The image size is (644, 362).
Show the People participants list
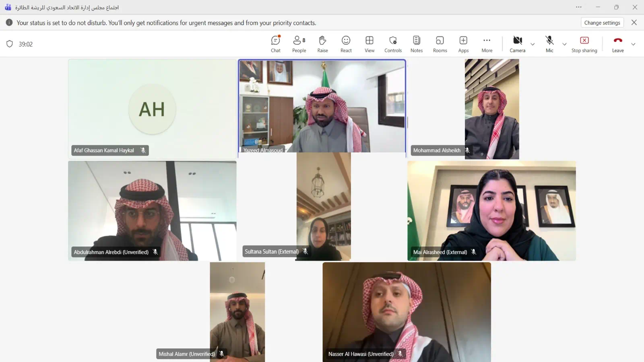[299, 44]
